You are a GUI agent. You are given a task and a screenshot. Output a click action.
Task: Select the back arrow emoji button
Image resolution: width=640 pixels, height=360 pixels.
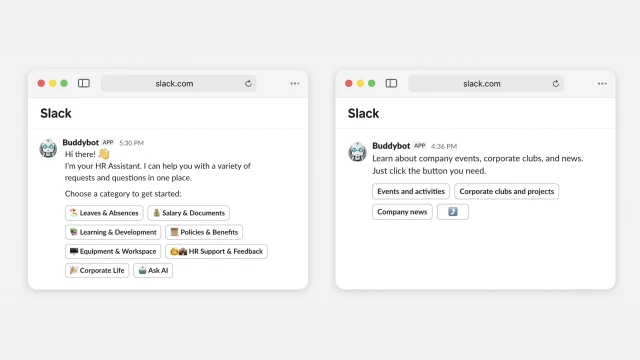pos(453,212)
